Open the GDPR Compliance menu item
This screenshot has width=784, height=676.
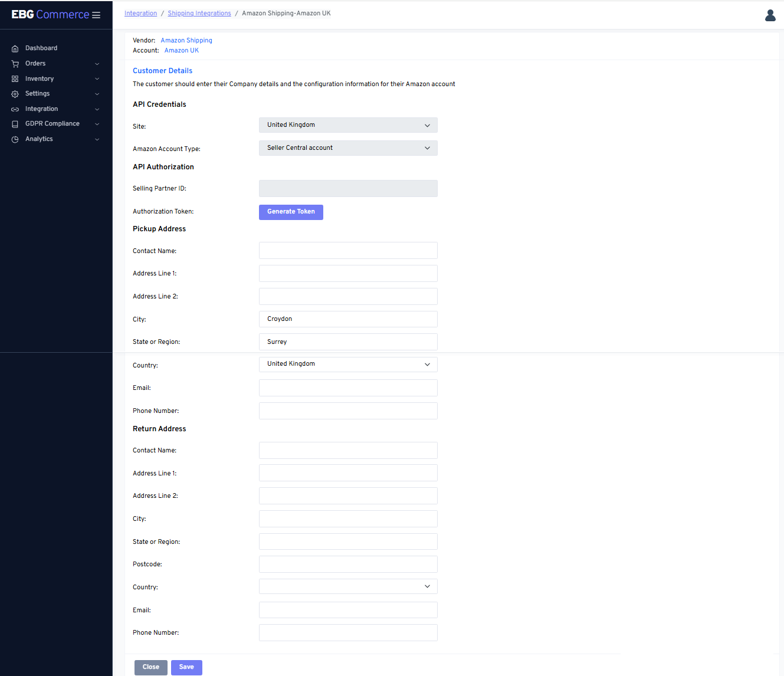coord(52,124)
